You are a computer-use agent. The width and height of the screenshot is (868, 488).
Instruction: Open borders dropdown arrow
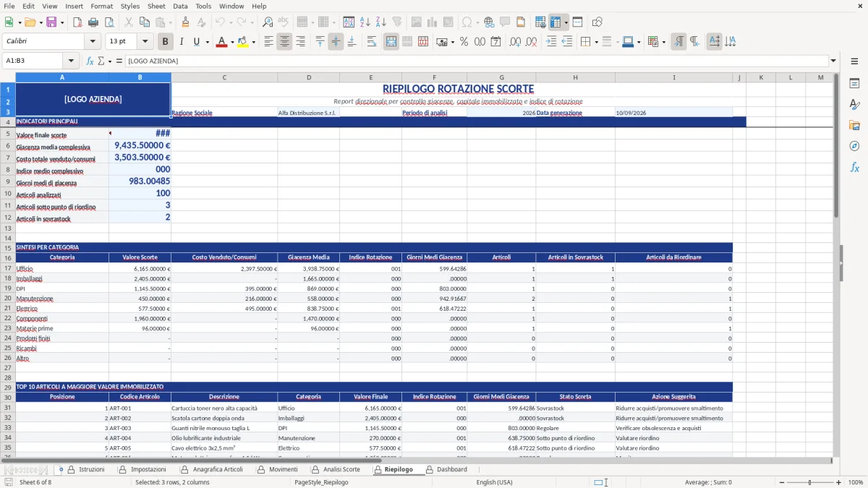point(596,42)
